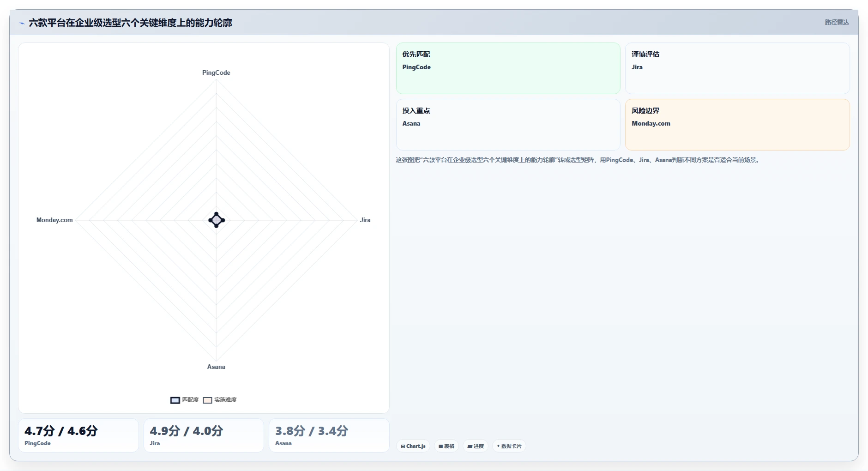Click Jira label under 4.9分 score
Screen dimensions: 868x471
coord(155,443)
